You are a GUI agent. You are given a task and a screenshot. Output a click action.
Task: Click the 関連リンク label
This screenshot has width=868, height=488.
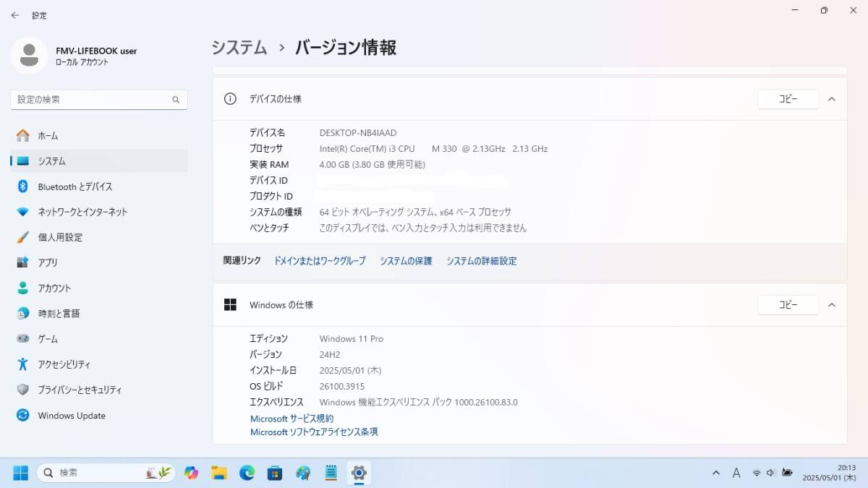click(x=242, y=261)
